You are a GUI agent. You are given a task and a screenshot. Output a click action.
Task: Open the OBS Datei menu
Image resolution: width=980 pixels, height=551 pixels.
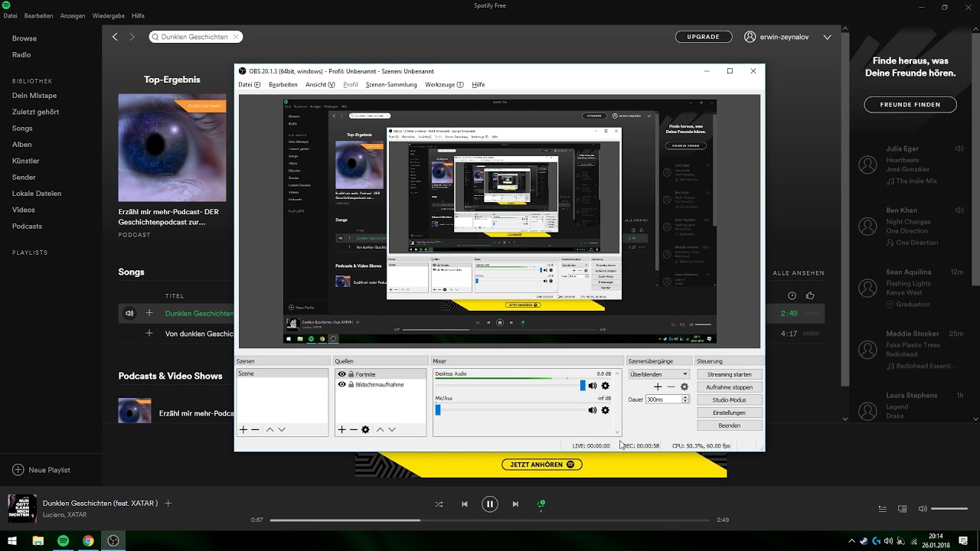[249, 85]
